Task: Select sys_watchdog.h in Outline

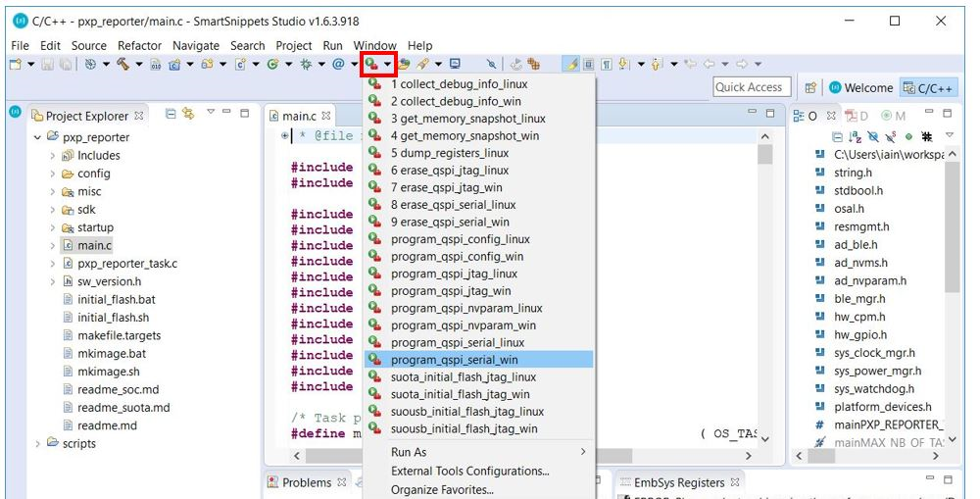Action: click(874, 388)
